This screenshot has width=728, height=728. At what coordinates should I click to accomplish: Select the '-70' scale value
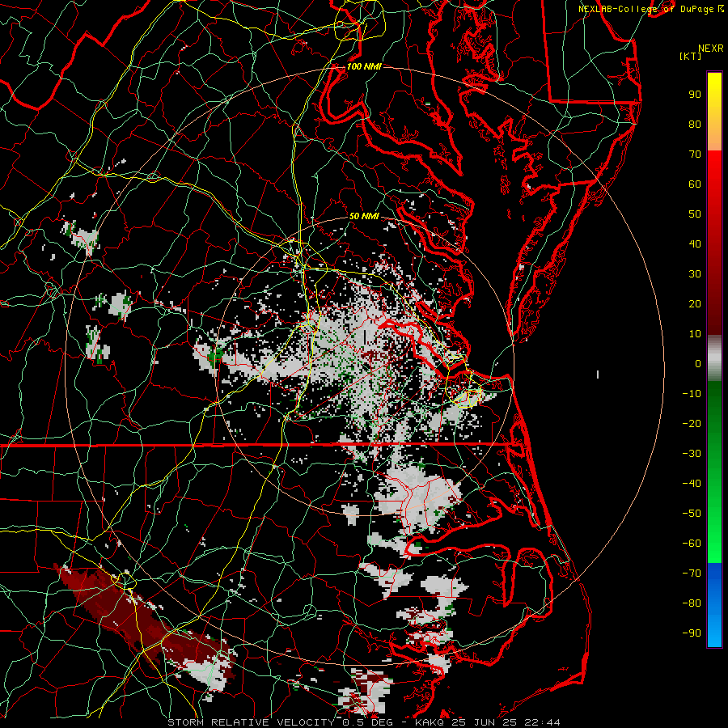[692, 574]
